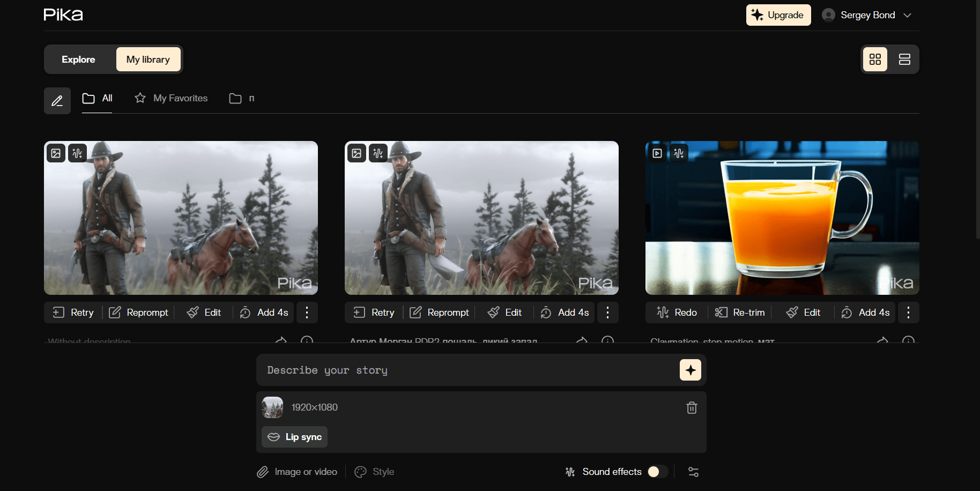Click Add 4s on the orange juice video
The image size is (980, 491).
pyautogui.click(x=865, y=313)
